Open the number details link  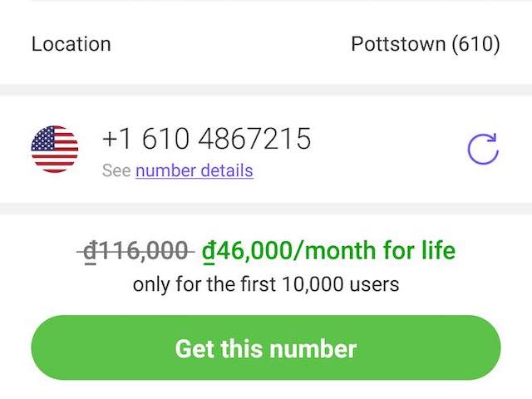tap(194, 171)
